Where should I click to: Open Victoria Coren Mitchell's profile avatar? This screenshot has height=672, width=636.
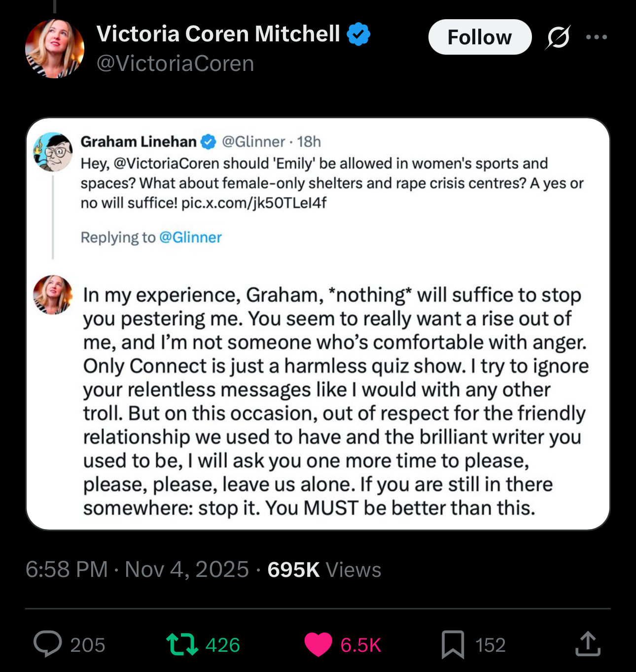(55, 49)
